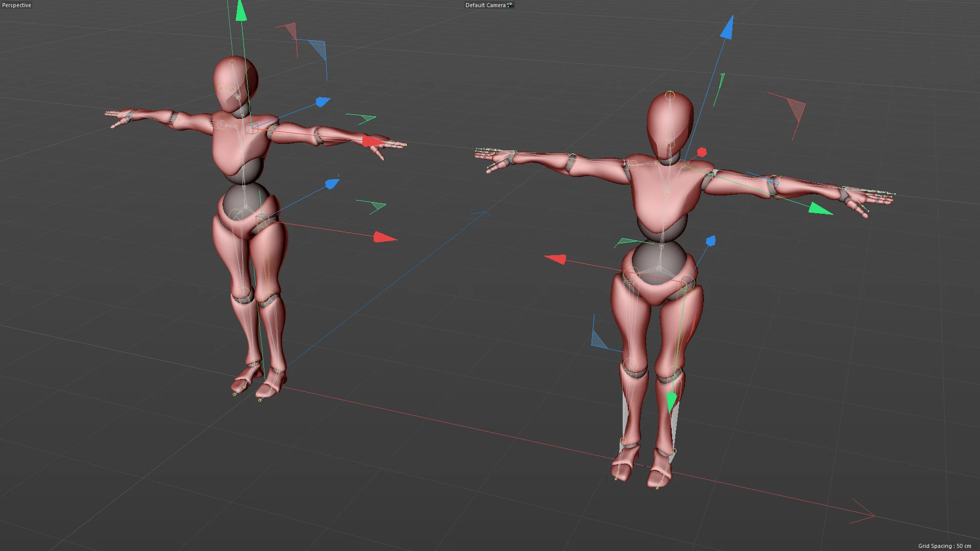
Task: Click the Default Camera label
Action: (x=485, y=5)
